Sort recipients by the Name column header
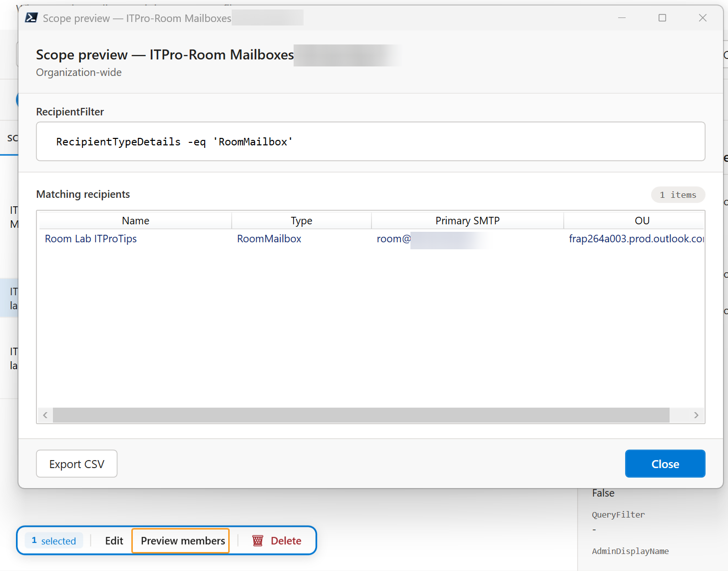Image resolution: width=728 pixels, height=571 pixels. 135,220
